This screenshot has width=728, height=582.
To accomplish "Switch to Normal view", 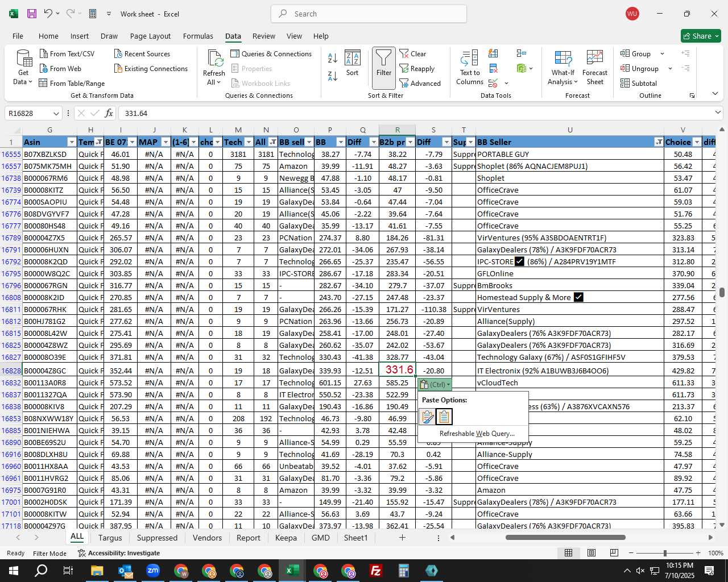I will coord(568,553).
